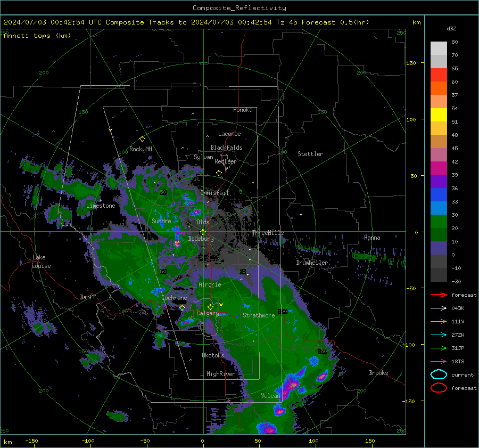Click the green 31JP arrow icon
The width and height of the screenshot is (479, 448).
(x=439, y=348)
